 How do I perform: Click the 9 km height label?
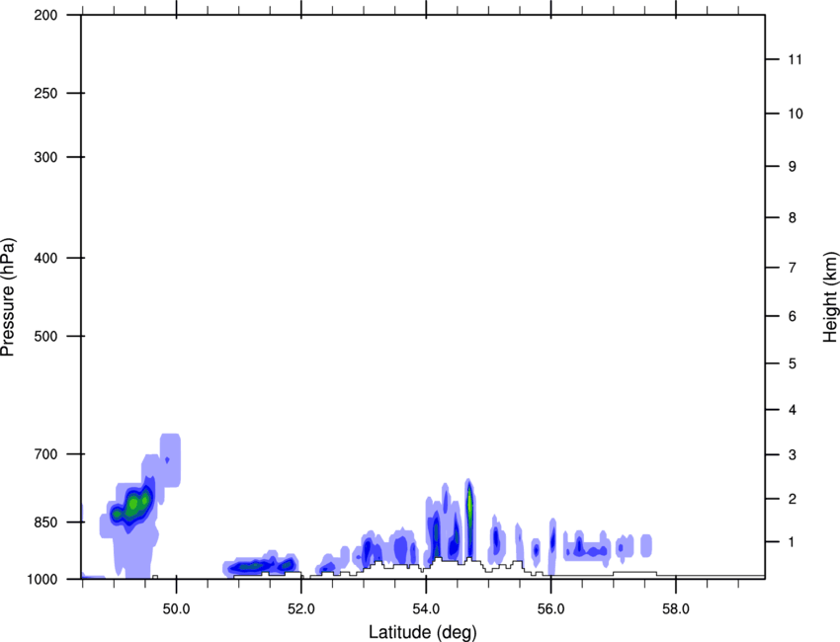(793, 167)
